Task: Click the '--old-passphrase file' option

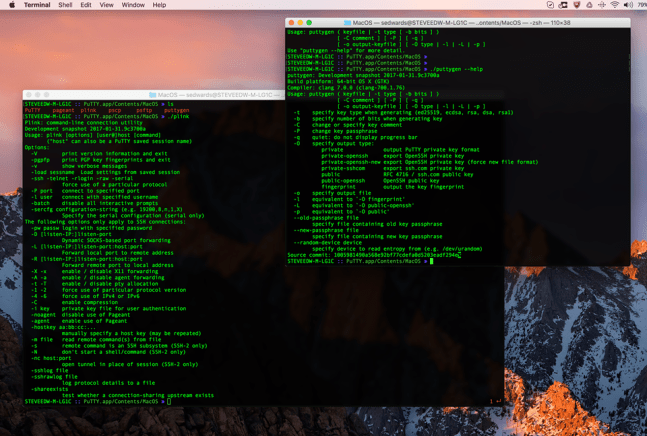Action: [x=326, y=217]
